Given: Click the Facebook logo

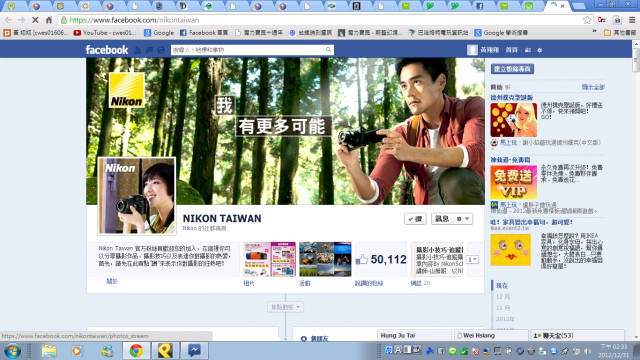Looking at the screenshot, I should click(107, 50).
